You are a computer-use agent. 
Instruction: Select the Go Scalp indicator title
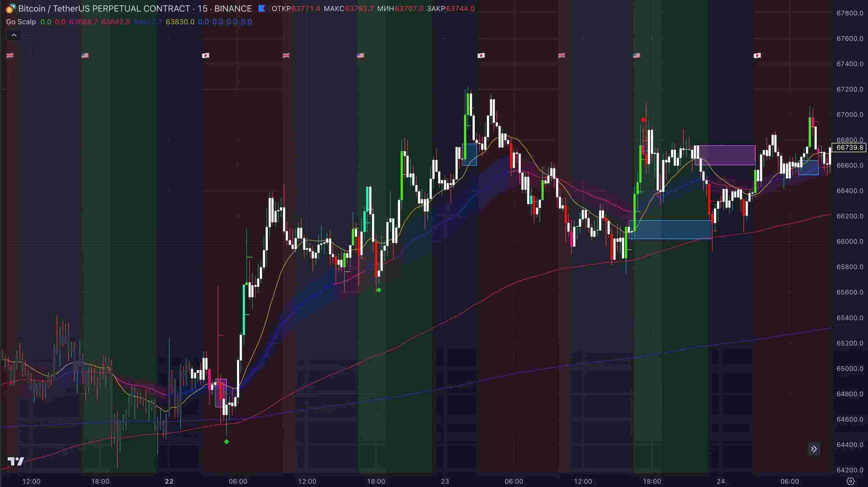click(x=21, y=22)
